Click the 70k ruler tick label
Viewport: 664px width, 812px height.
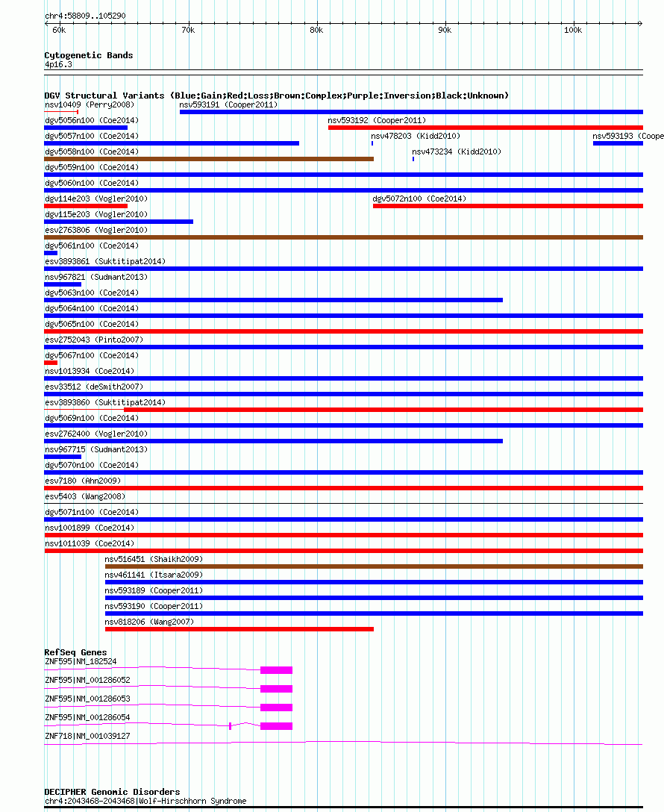189,31
